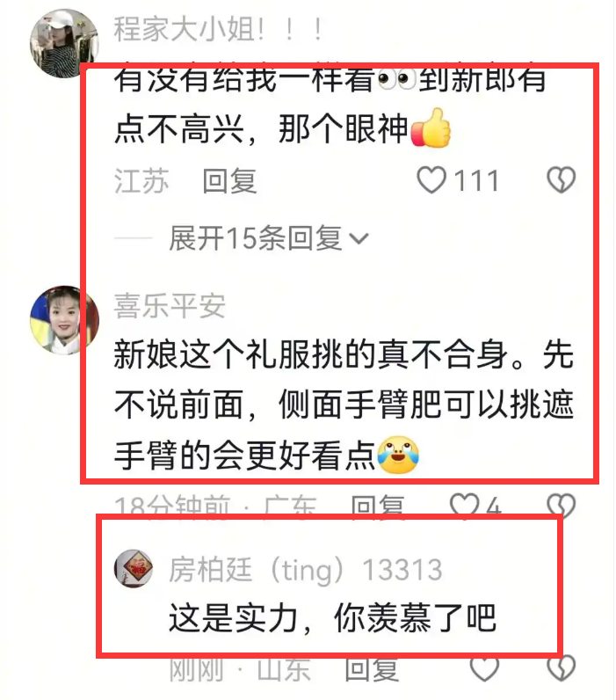Select the comment ending 那个眼神 with thumbs-up
The image size is (616, 700).
[330, 105]
